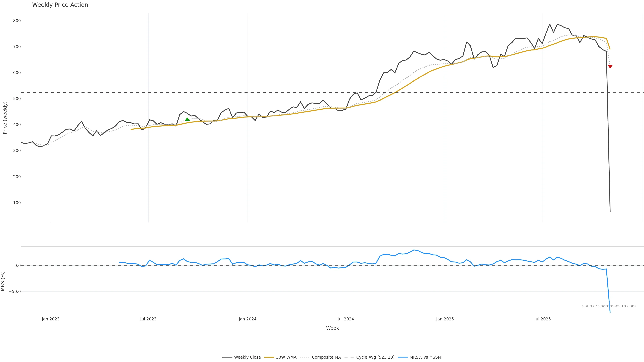Hide MRS% vs ^SSMI legend item

426,357
